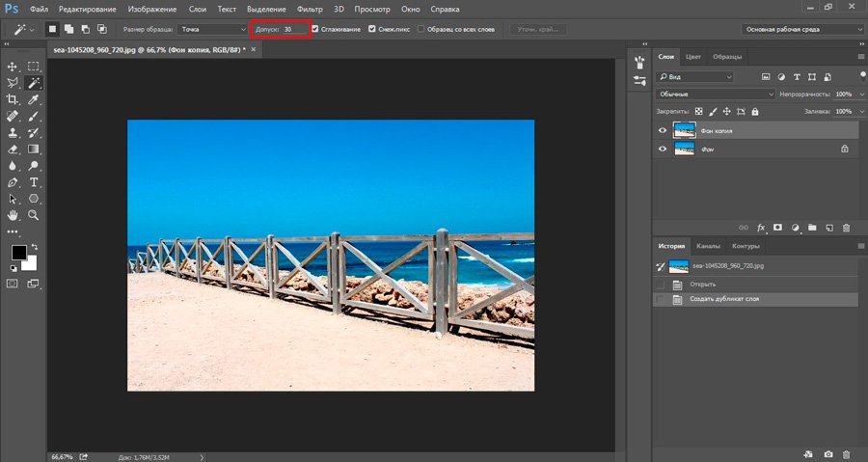Viewport: 868px width, 462px height.
Task: Select the Crop tool
Action: tap(13, 99)
